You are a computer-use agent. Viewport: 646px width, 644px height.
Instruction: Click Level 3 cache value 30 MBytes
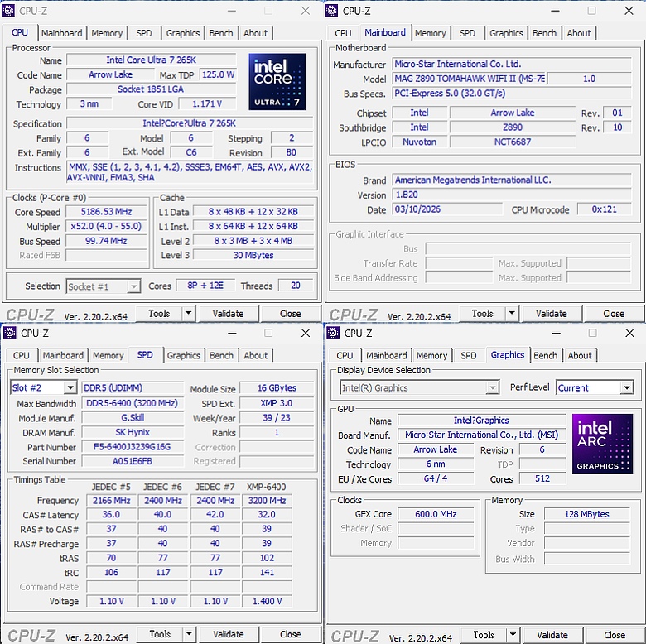(x=253, y=255)
